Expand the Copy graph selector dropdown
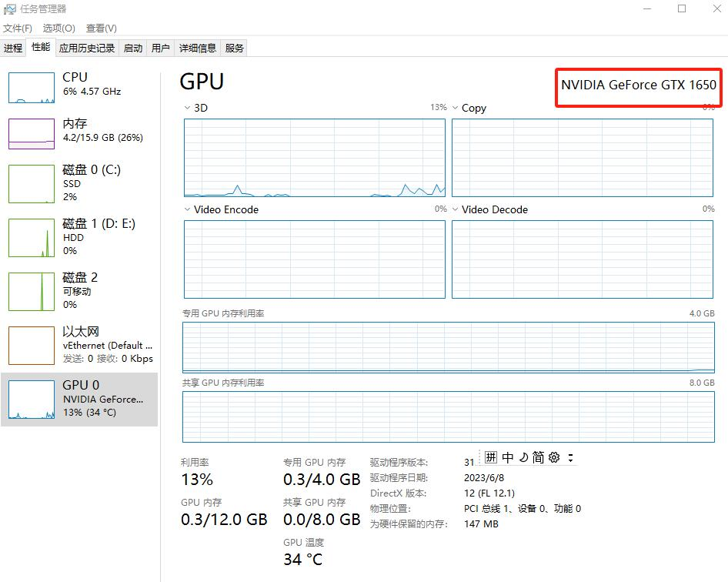The height and width of the screenshot is (582, 728). 456,109
